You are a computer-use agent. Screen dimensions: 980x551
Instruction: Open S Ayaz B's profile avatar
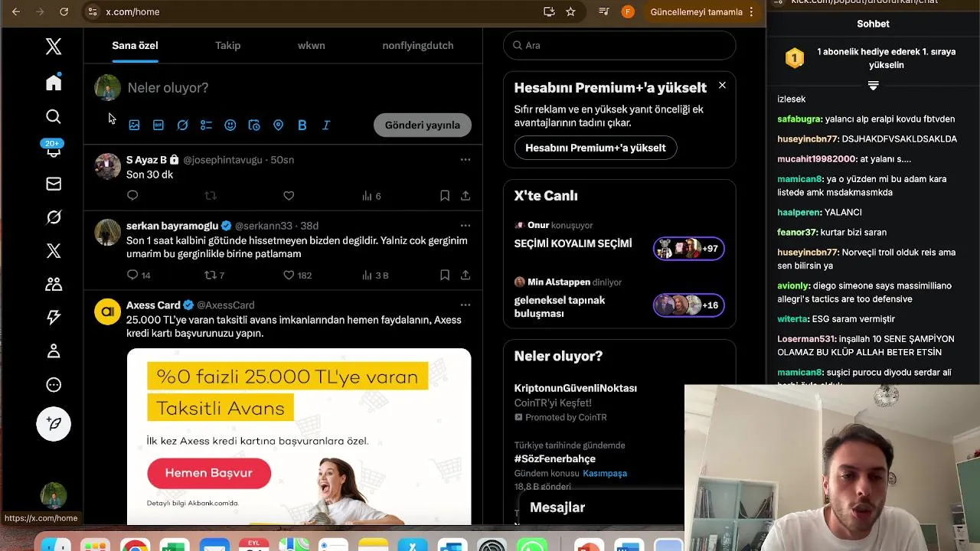pos(108,167)
